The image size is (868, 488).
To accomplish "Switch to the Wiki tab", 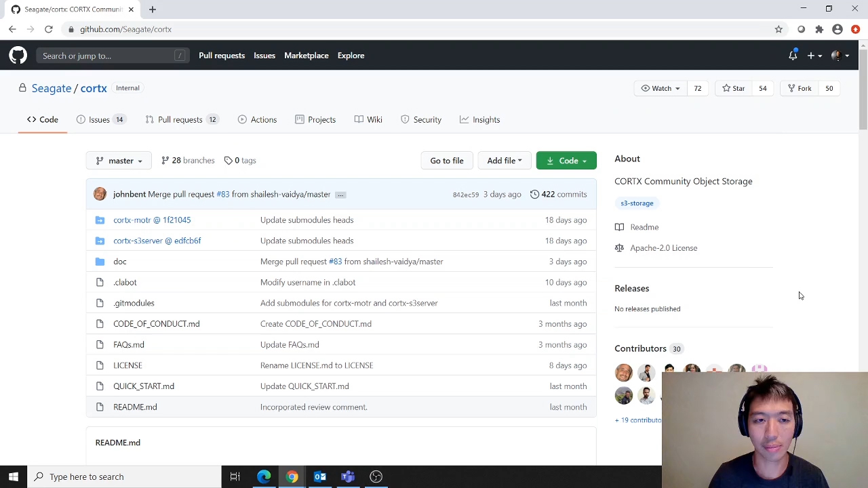I will [x=368, y=119].
